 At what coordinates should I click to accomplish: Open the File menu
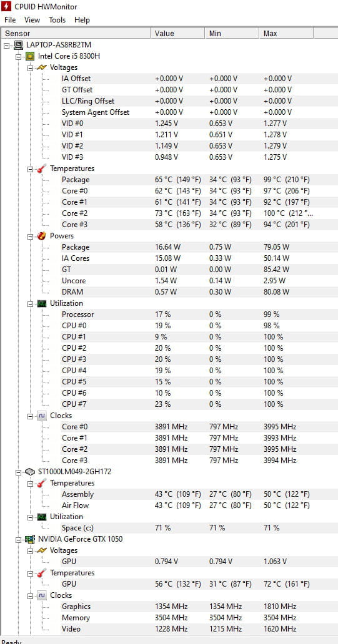10,20
